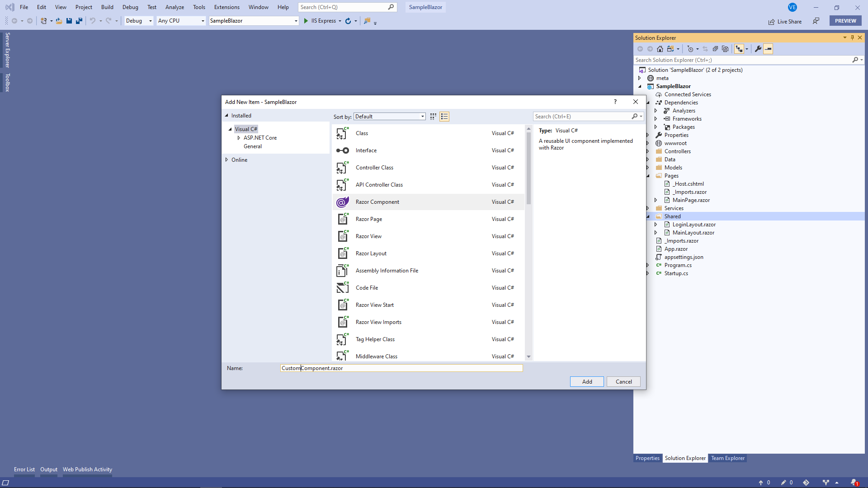Open the Sort by Default dropdown

click(x=389, y=117)
